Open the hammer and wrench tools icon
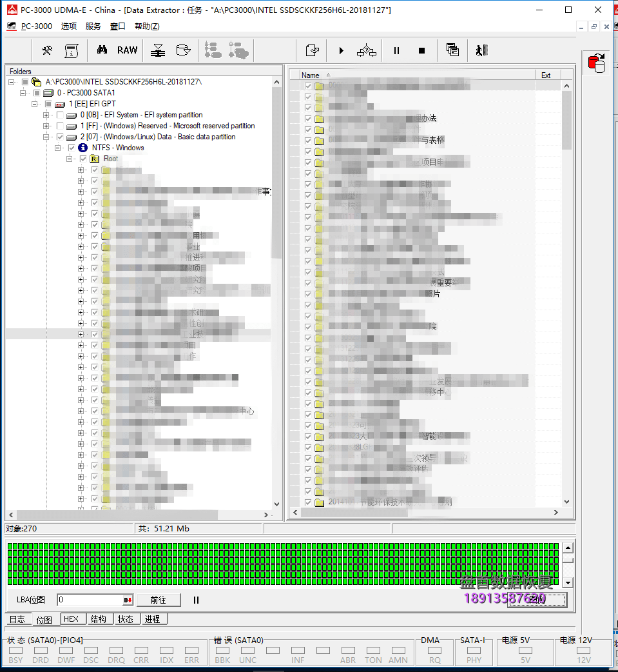618x672 pixels. coord(47,50)
